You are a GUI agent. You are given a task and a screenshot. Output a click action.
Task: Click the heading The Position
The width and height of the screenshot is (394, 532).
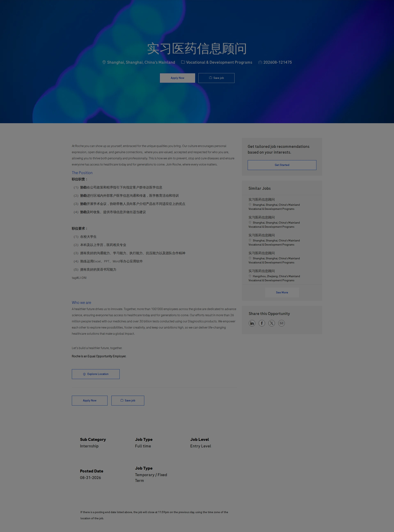[82, 173]
